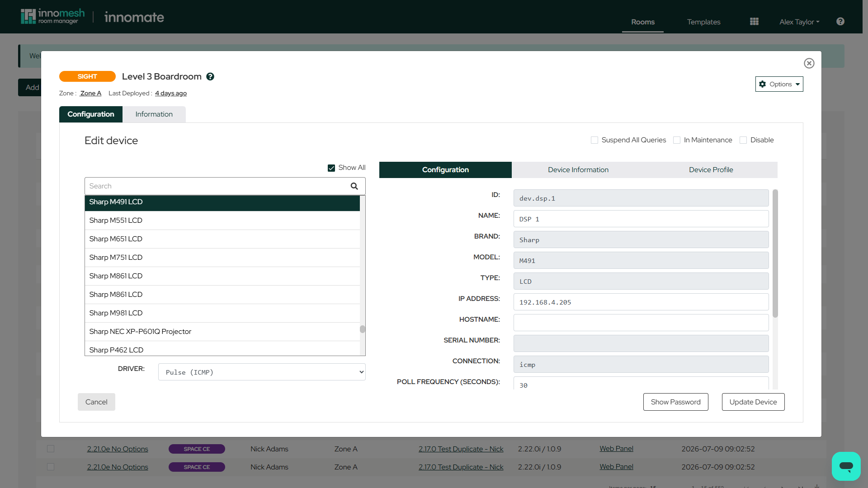Click the empty HOSTNAME field
The height and width of the screenshot is (488, 868).
[641, 323]
